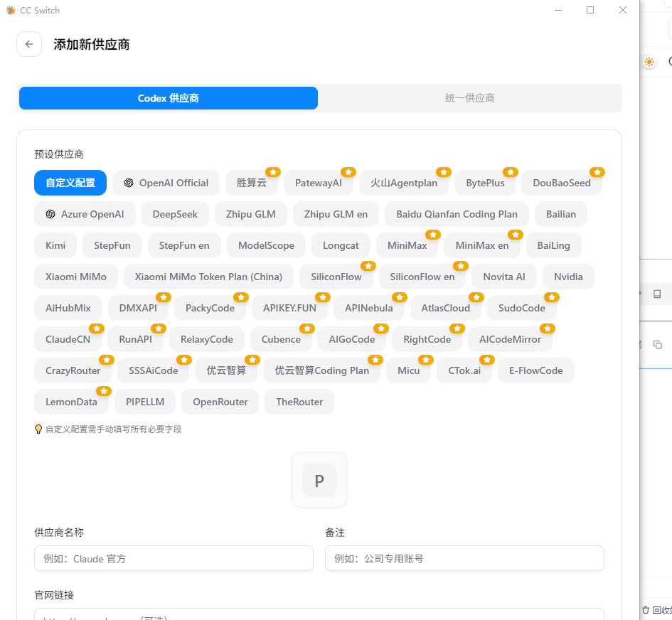The height and width of the screenshot is (620, 672).
Task: Click the P provider icon placeholder
Action: pyautogui.click(x=319, y=480)
